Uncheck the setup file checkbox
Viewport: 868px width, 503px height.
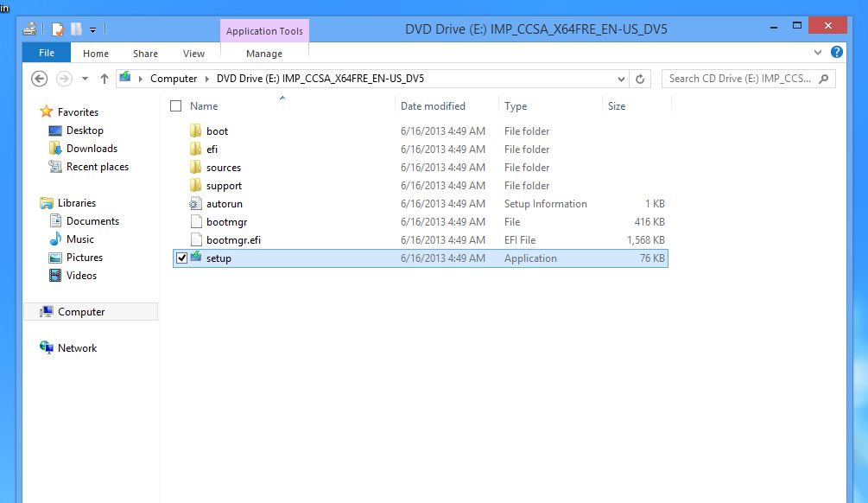[x=181, y=258]
